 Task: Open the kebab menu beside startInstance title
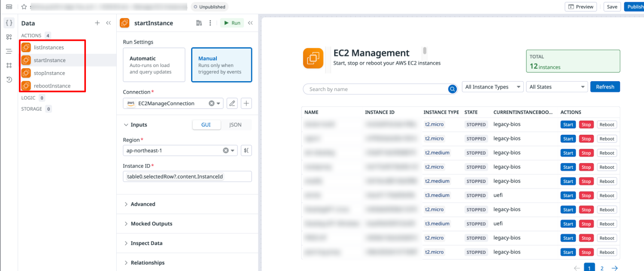(210, 23)
